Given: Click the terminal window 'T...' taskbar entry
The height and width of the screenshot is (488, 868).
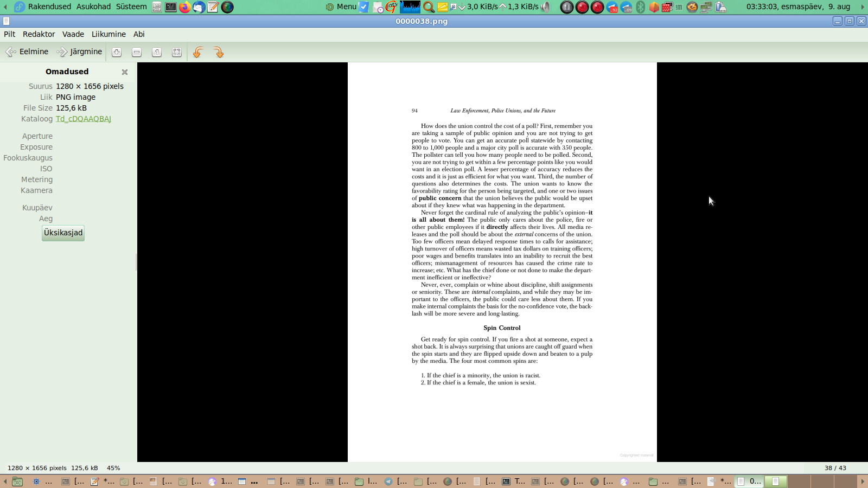Looking at the screenshot, I should coord(514,481).
